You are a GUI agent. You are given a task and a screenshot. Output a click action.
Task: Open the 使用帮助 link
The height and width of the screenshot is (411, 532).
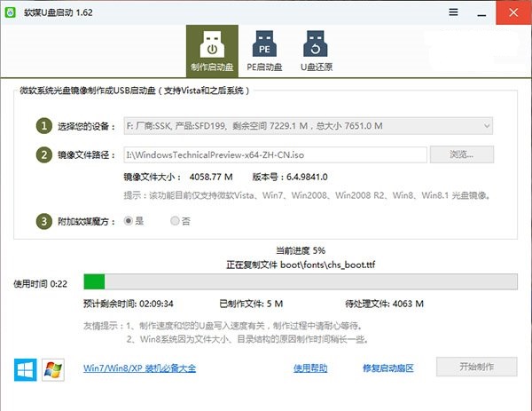(310, 368)
